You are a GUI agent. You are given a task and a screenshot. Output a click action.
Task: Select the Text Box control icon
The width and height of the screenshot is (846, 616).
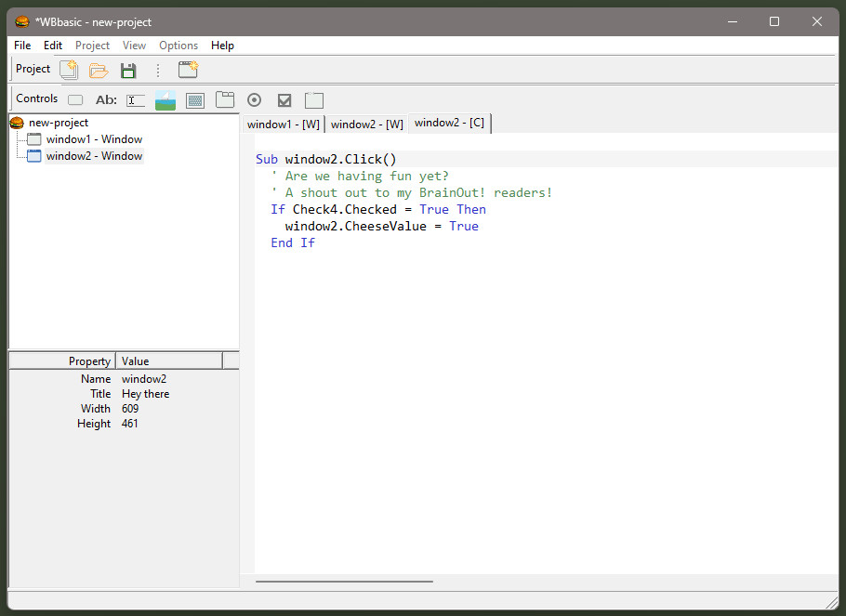coord(136,100)
